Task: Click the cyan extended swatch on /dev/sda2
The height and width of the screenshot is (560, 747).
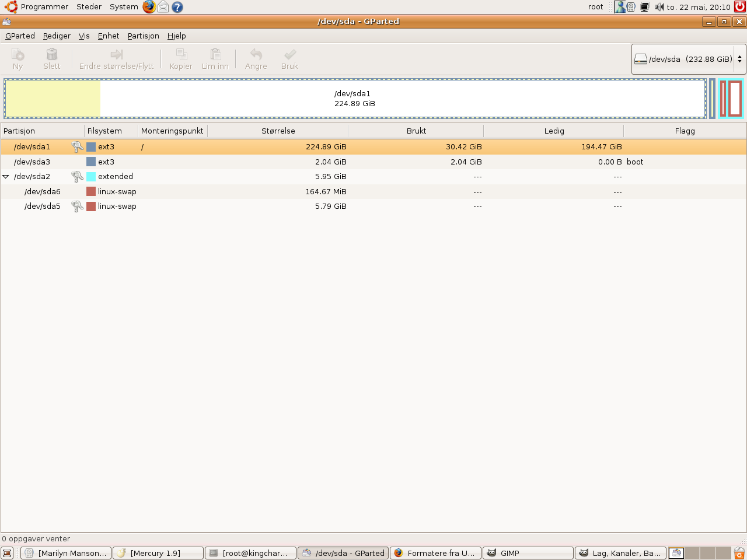Action: point(91,176)
